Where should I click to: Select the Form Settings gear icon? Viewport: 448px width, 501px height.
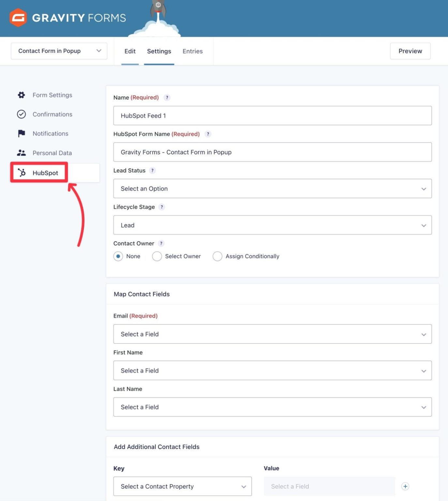coord(21,95)
